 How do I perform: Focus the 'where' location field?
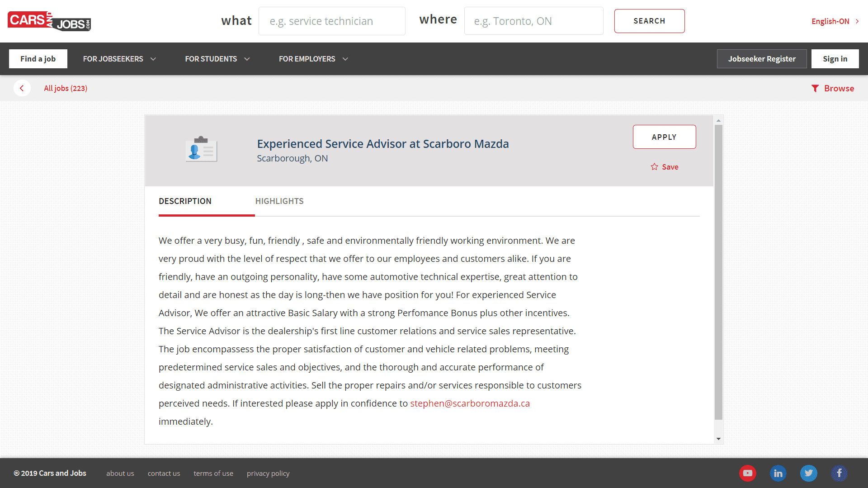click(533, 21)
